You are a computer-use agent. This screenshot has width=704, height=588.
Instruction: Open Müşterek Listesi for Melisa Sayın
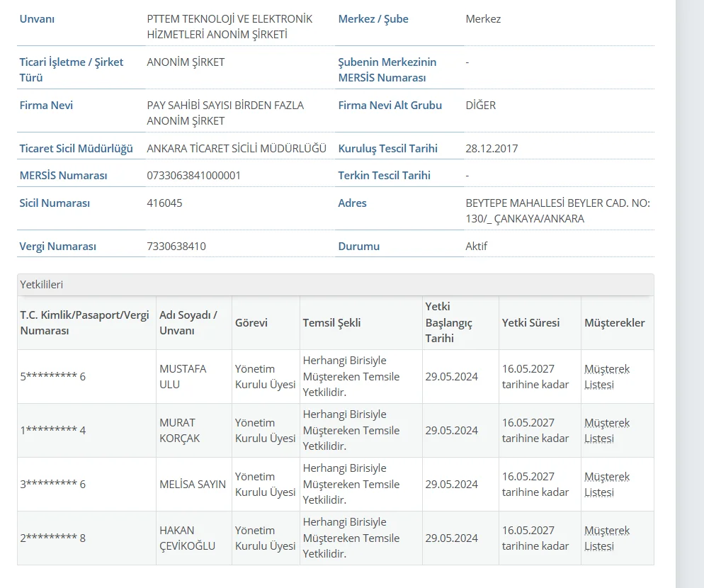607,485
